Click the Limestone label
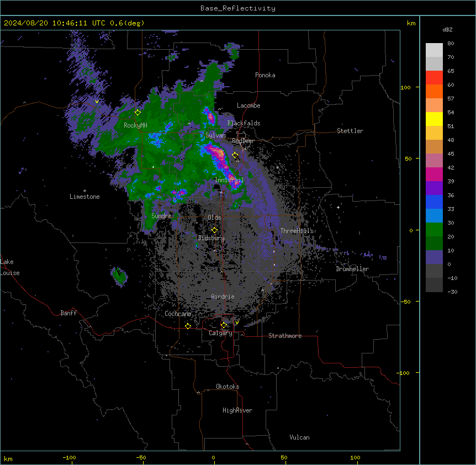The image size is (476, 465). 84,197
